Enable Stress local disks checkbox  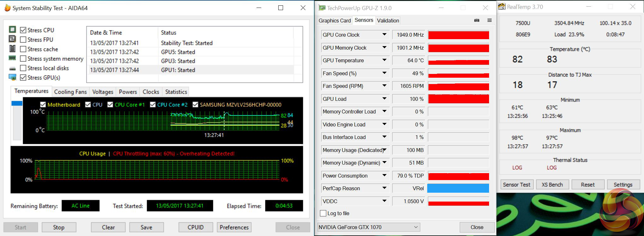point(23,68)
